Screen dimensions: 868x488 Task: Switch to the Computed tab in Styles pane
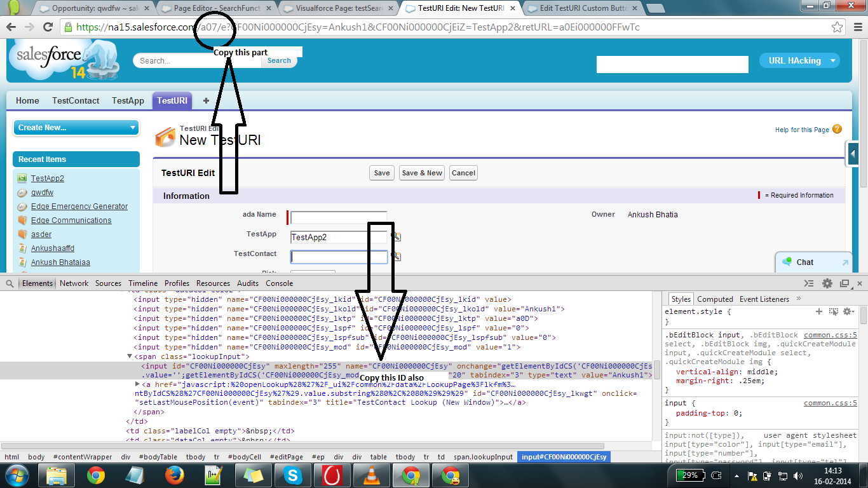pyautogui.click(x=715, y=299)
